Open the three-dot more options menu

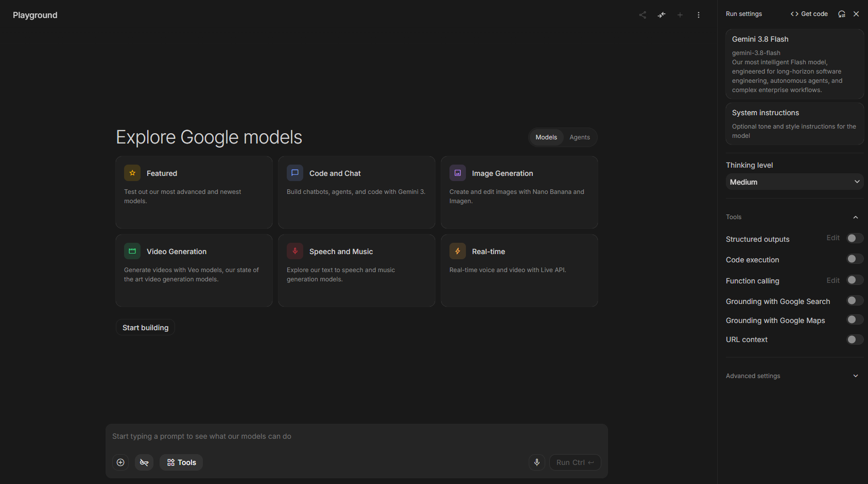pos(699,15)
